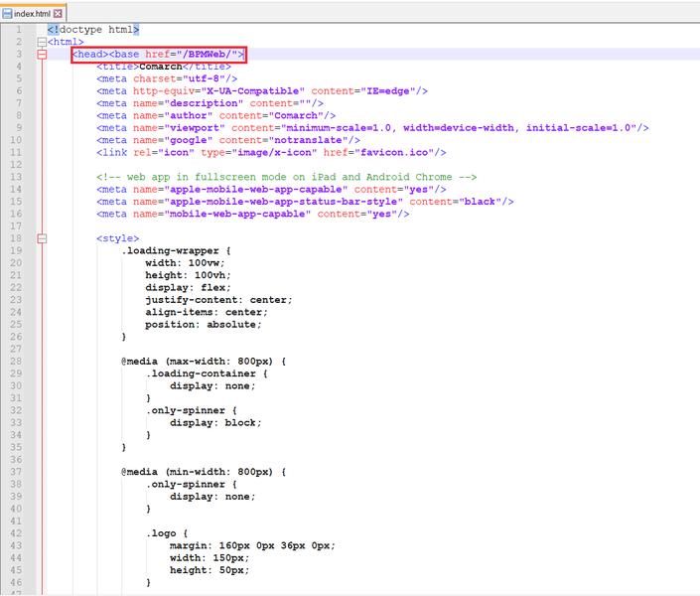The width and height of the screenshot is (700, 596).
Task: Select the index.html tab
Action: (33, 13)
